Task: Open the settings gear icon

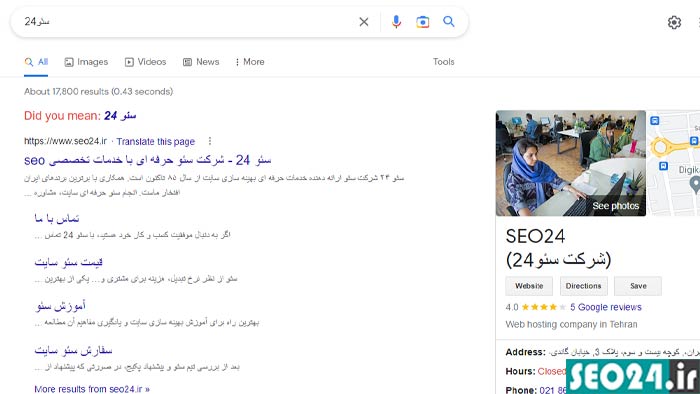Action: (x=674, y=22)
